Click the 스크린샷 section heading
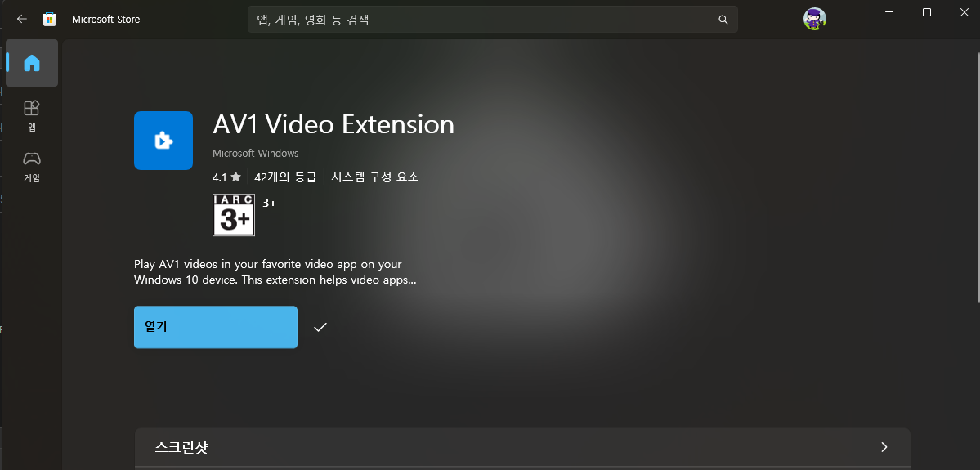The image size is (980, 470). pos(181,447)
